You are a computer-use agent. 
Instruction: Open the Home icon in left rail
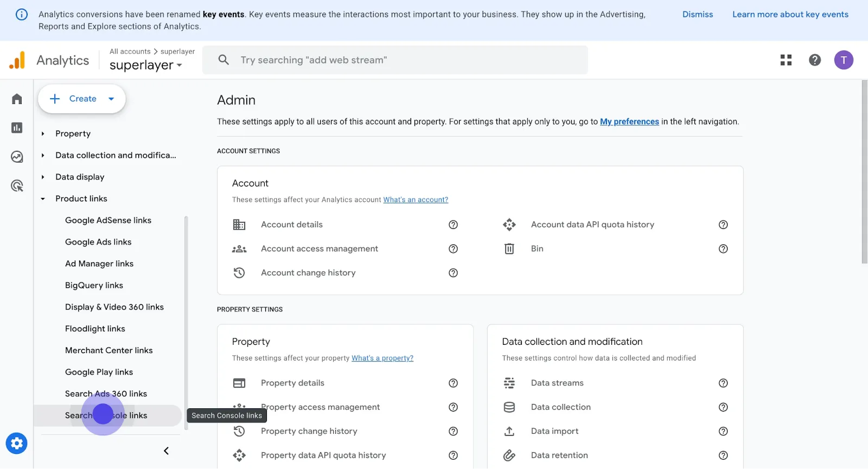17,99
